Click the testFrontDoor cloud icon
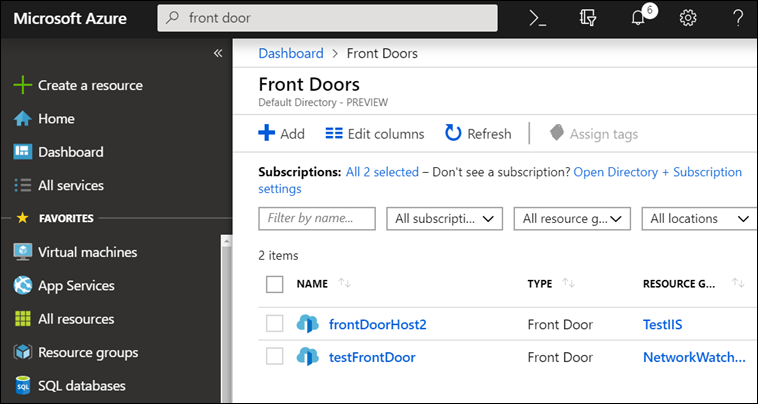This screenshot has height=404, width=758. 307,358
